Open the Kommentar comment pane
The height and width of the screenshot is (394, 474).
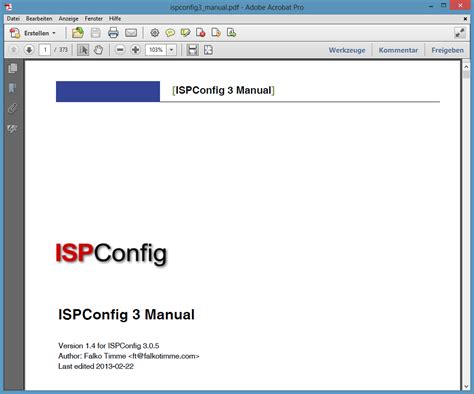398,50
